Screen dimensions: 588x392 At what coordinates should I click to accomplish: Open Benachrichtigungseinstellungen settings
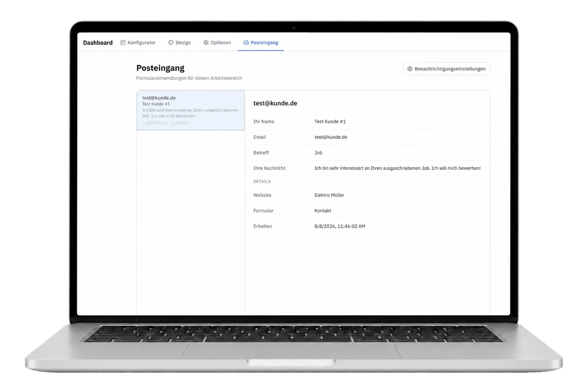447,69
